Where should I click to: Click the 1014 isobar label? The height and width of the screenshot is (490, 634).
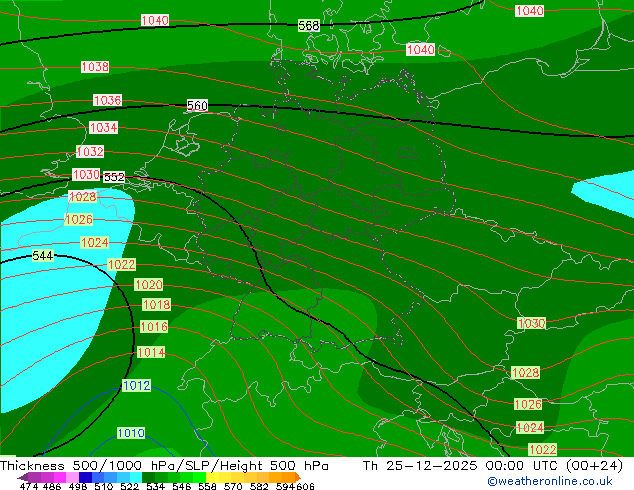[151, 352]
